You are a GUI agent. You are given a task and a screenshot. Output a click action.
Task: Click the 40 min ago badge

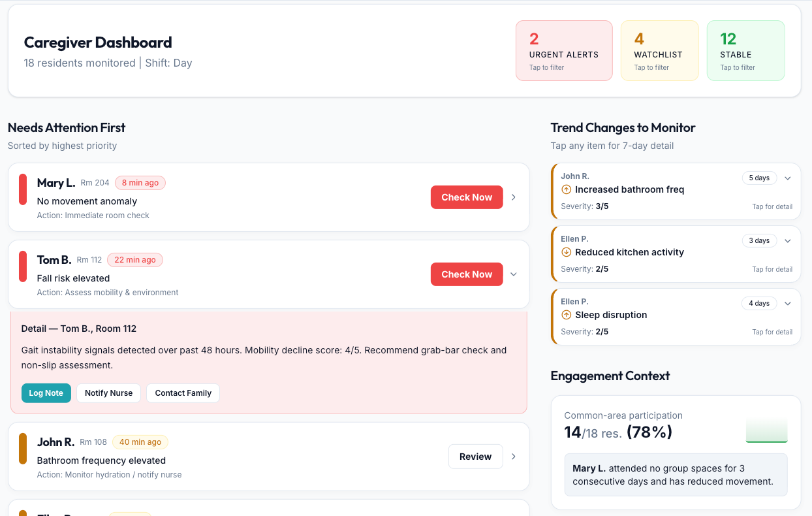pyautogui.click(x=140, y=442)
